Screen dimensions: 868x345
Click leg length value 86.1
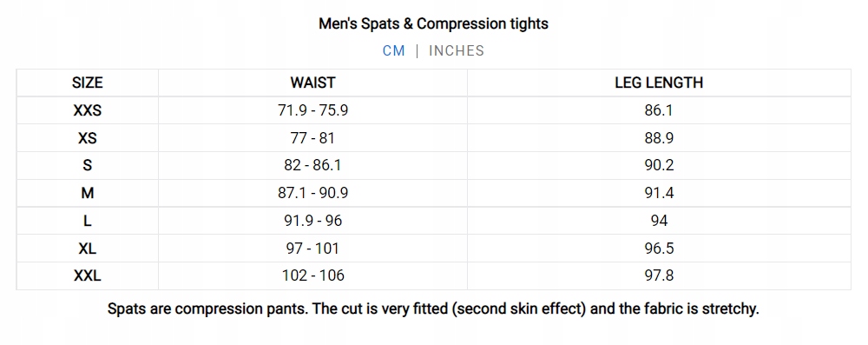(659, 110)
